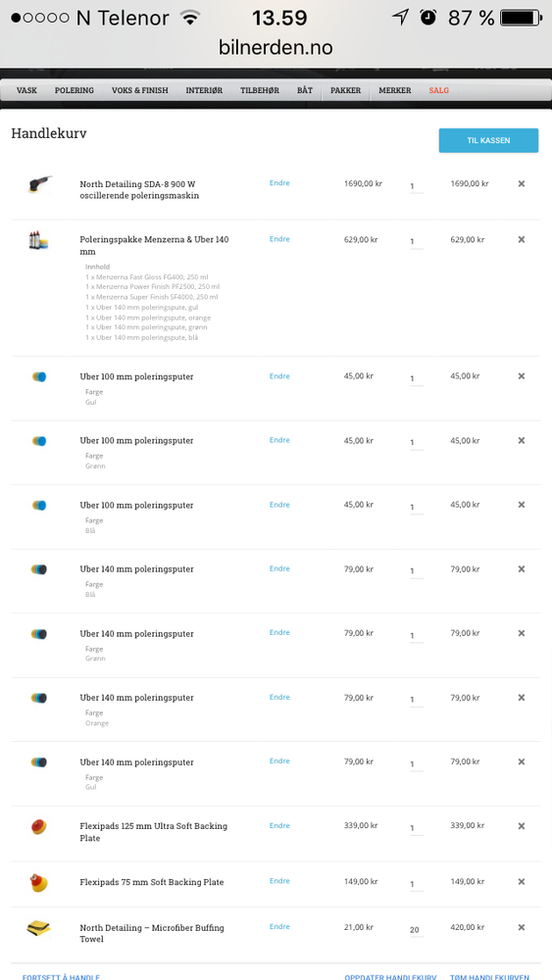Open Uber 140 mm Grønn pad thumbnail

click(x=39, y=634)
